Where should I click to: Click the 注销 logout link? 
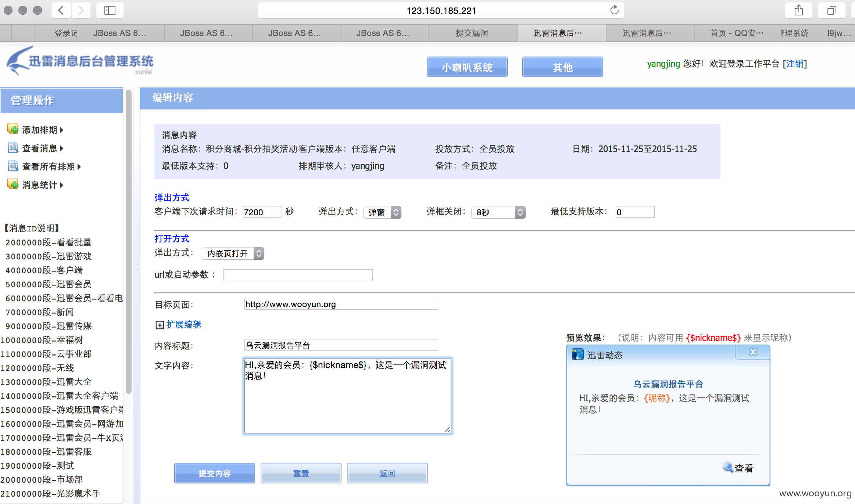coord(795,64)
